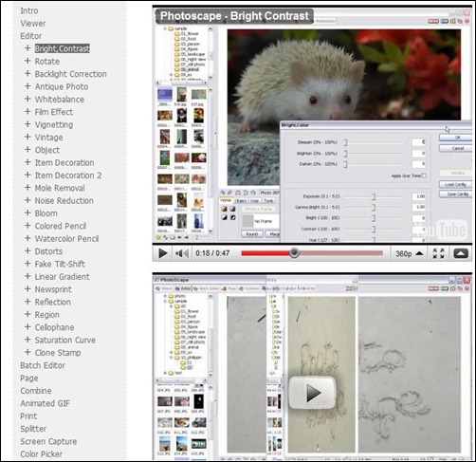Open the Bloom link

(x=46, y=213)
